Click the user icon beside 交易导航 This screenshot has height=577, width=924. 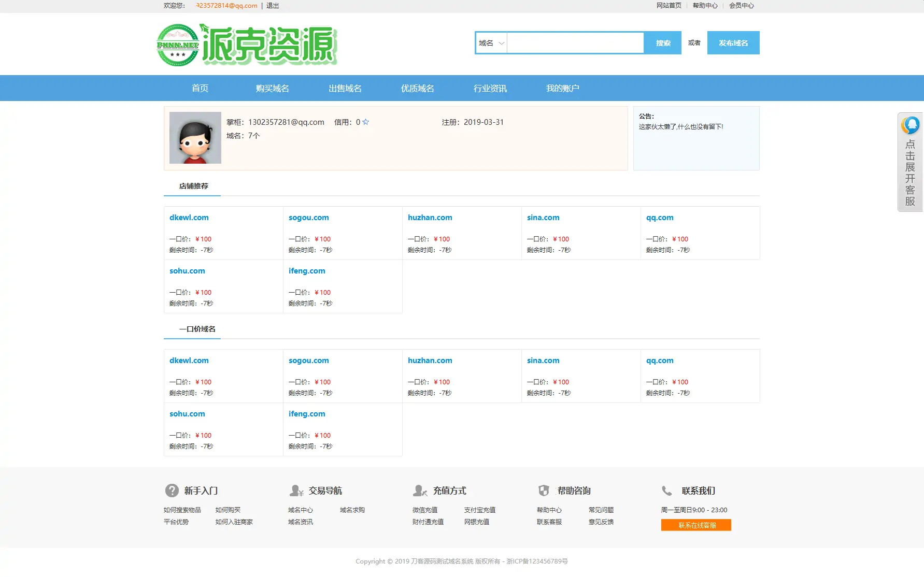coord(296,491)
